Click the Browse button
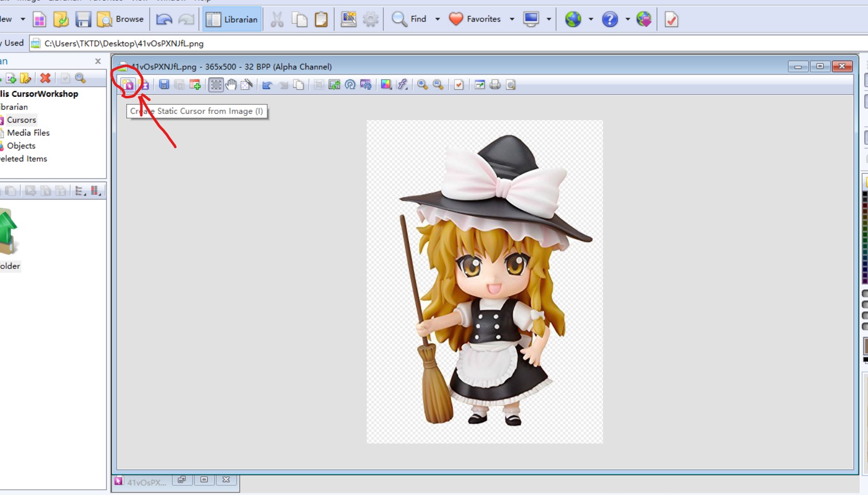868x495 pixels. (121, 20)
